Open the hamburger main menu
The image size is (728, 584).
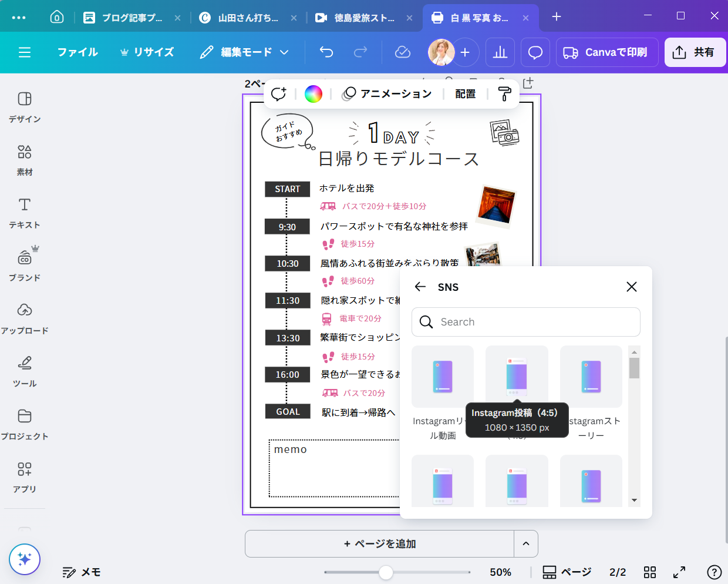(x=25, y=52)
